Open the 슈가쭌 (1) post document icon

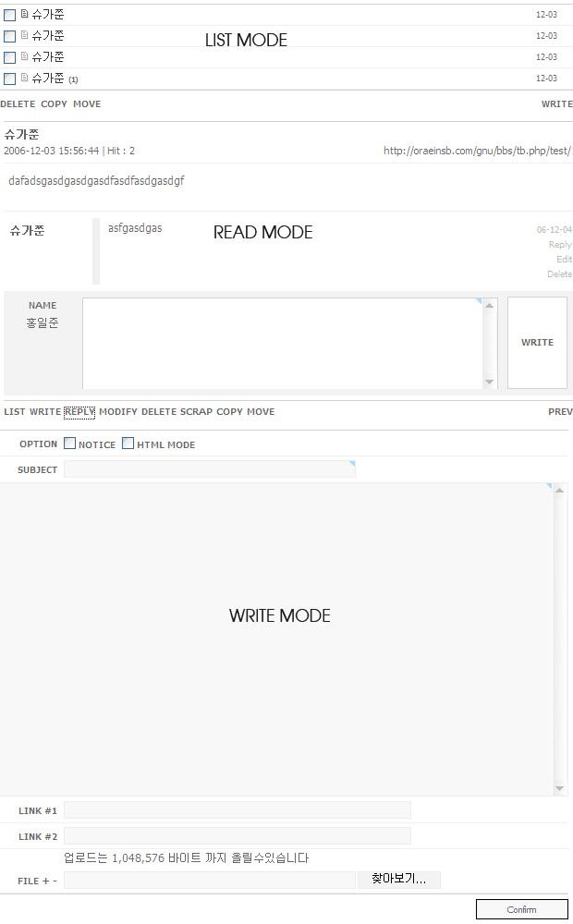point(25,78)
